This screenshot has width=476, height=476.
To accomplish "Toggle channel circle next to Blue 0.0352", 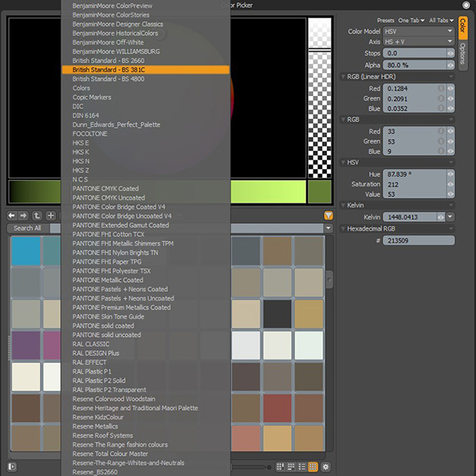I will click(441, 109).
